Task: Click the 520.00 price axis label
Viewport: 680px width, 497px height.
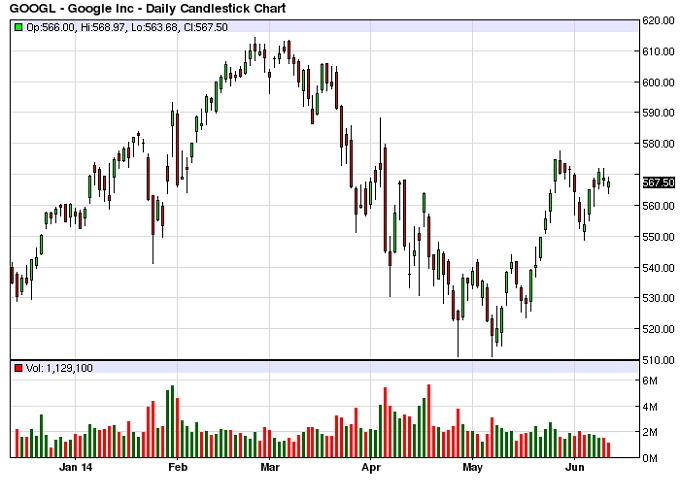Action: pyautogui.click(x=658, y=329)
